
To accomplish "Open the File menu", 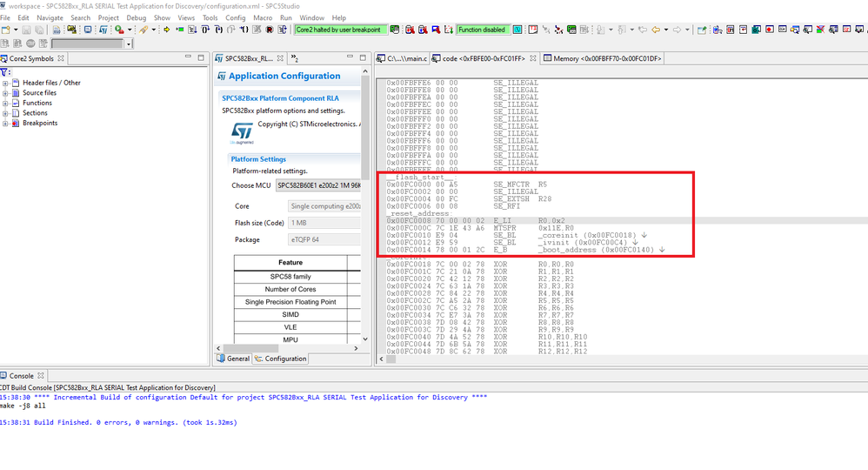I will tap(5, 17).
